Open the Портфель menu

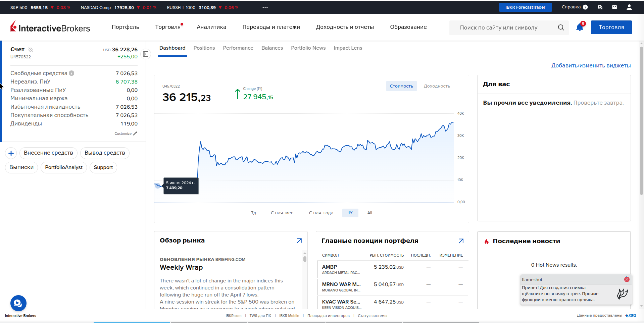[126, 27]
